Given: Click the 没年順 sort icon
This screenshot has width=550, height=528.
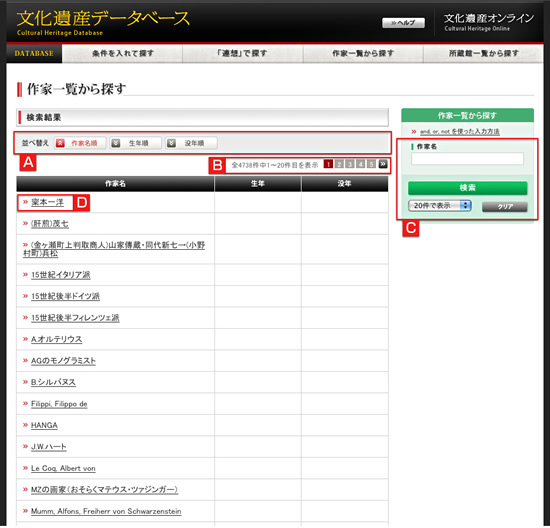Looking at the screenshot, I should (x=171, y=143).
